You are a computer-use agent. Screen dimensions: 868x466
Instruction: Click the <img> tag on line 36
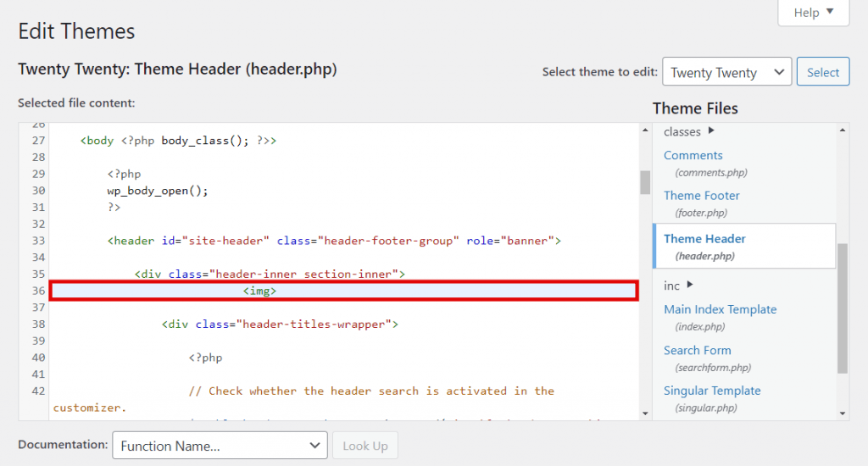point(259,291)
